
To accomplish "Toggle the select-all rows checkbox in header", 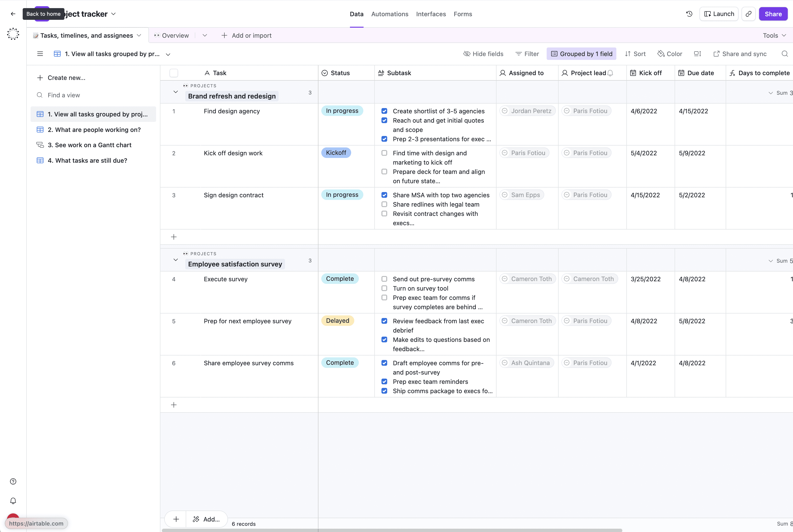I will pos(174,73).
